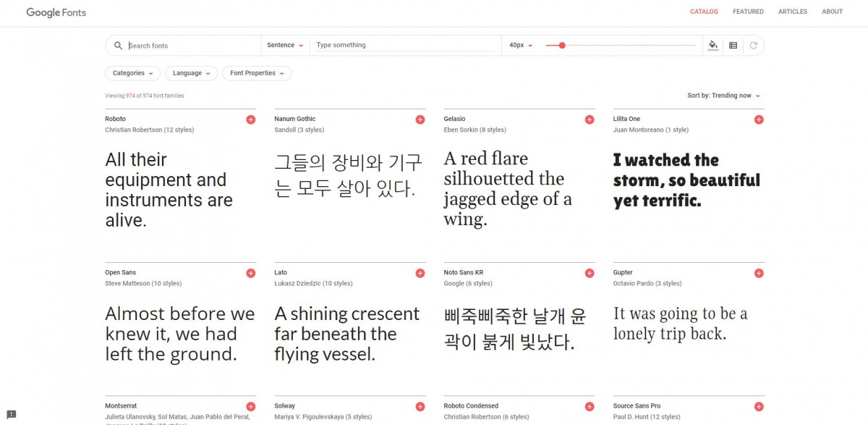Screen dimensions: 868x425
Task: Expand the Categories filter
Action: 133,73
